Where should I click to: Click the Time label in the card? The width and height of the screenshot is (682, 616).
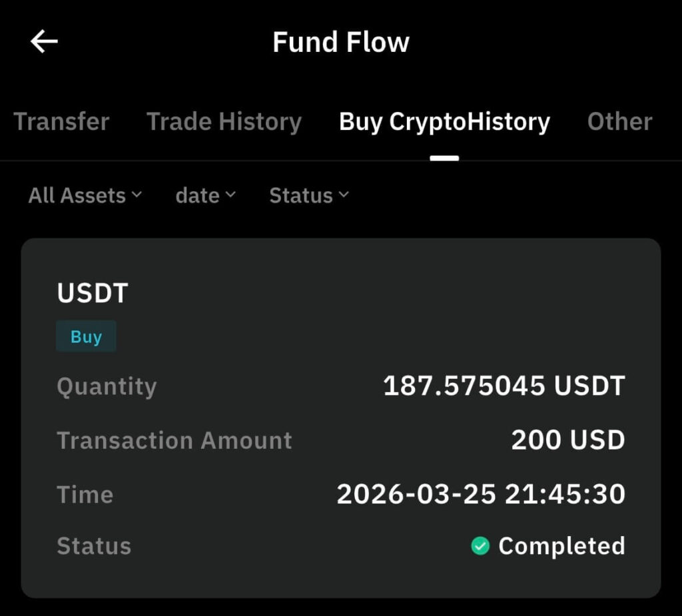pos(85,494)
